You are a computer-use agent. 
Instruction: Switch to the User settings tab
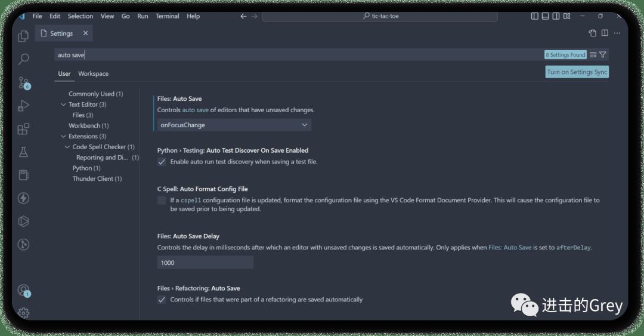(x=64, y=73)
